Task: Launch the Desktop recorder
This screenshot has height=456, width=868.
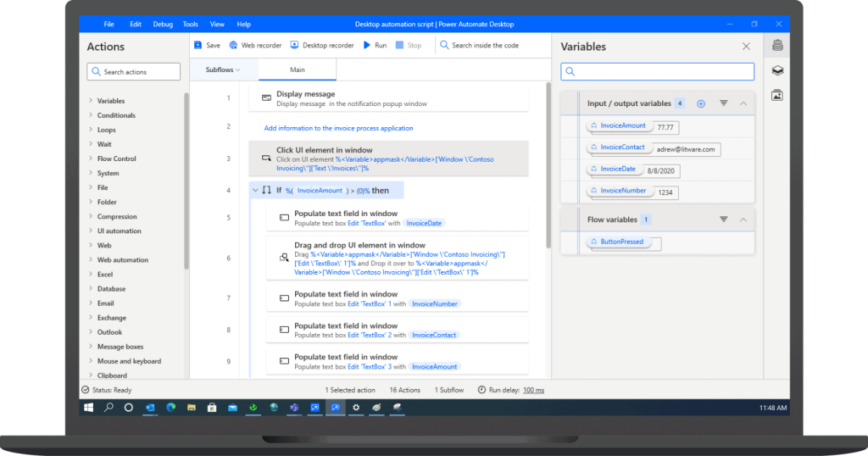Action: 322,46
